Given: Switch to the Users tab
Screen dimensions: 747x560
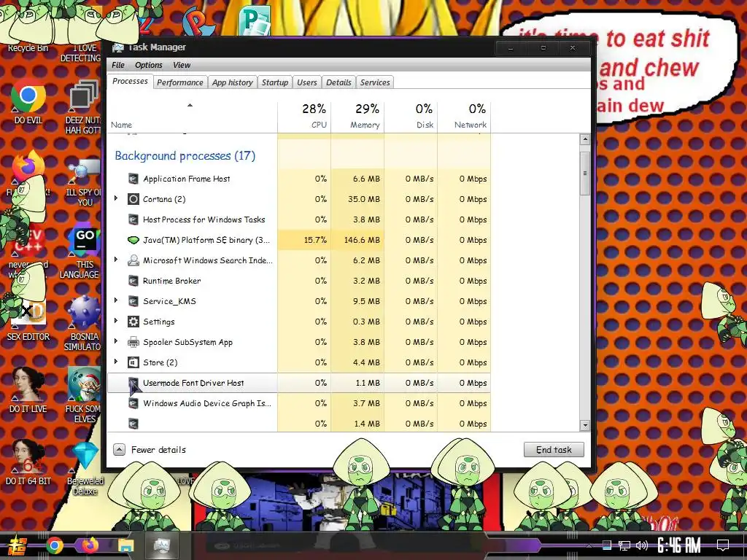Looking at the screenshot, I should tap(307, 82).
